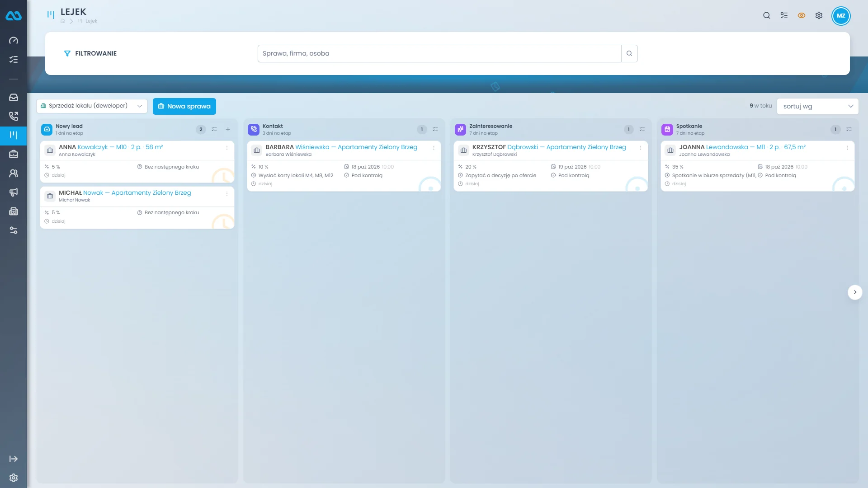868x488 pixels.
Task: Open the phone calls icon in sidebar
Action: 14,116
